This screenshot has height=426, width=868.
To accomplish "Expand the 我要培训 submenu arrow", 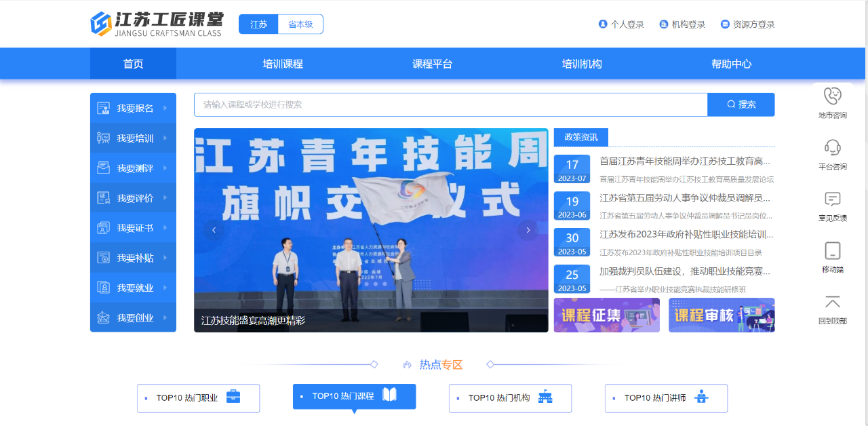I will [165, 138].
